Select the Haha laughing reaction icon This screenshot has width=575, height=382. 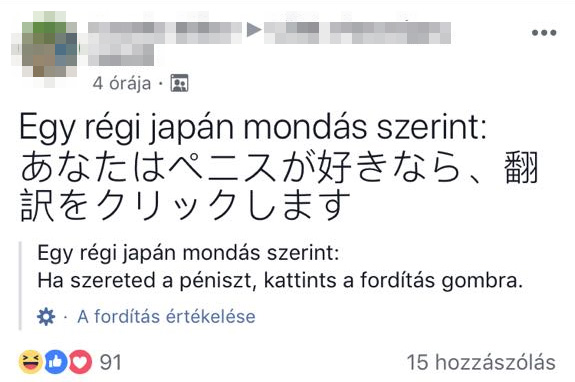(30, 362)
